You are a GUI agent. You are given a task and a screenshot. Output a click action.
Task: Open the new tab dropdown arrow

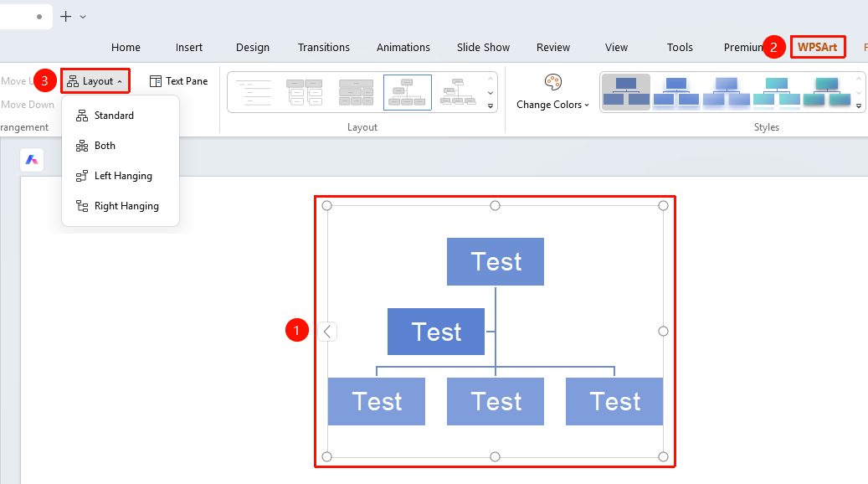[83, 17]
